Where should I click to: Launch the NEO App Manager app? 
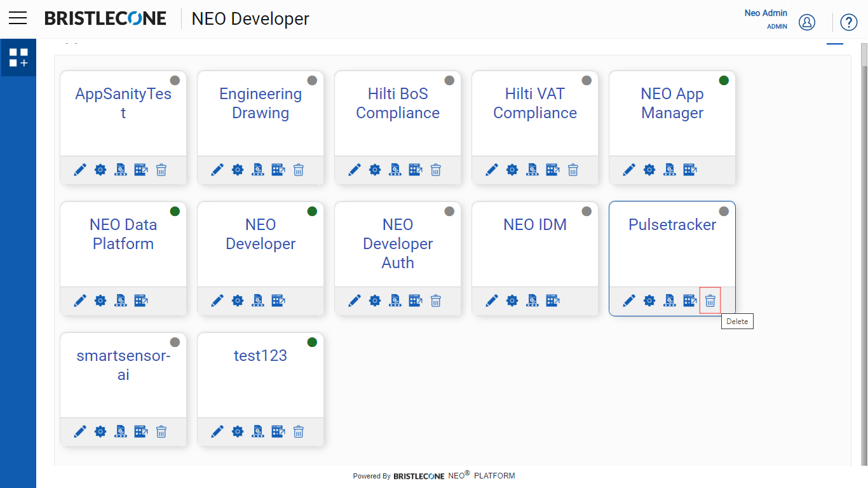point(690,170)
